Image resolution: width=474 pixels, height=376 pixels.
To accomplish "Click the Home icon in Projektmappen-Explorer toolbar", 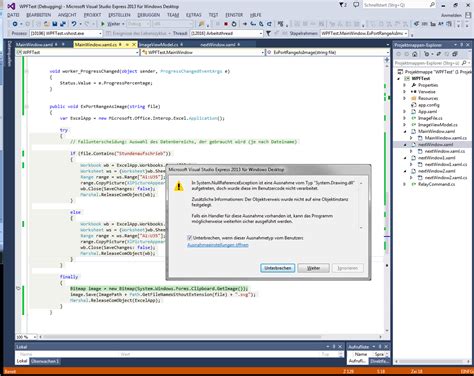I will coord(415,54).
